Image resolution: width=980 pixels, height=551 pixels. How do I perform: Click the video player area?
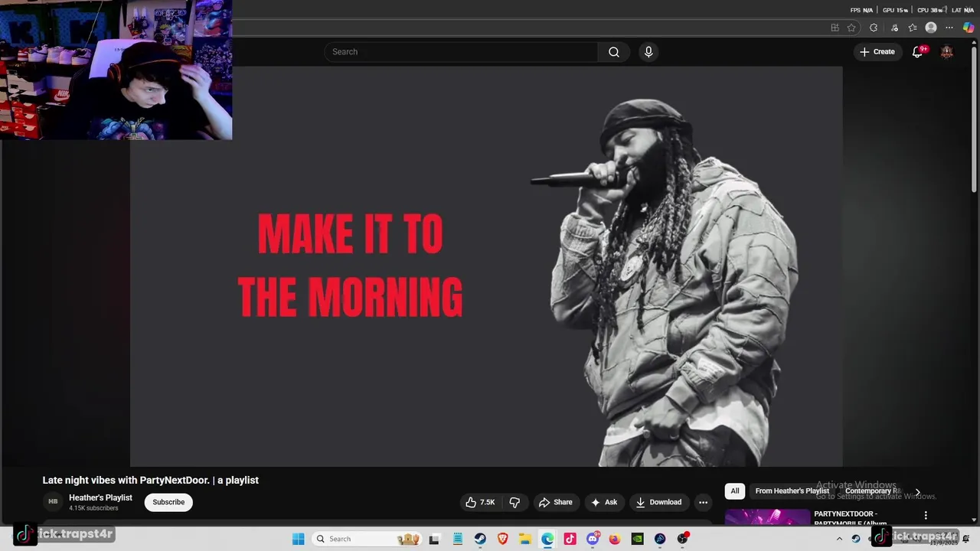point(486,266)
